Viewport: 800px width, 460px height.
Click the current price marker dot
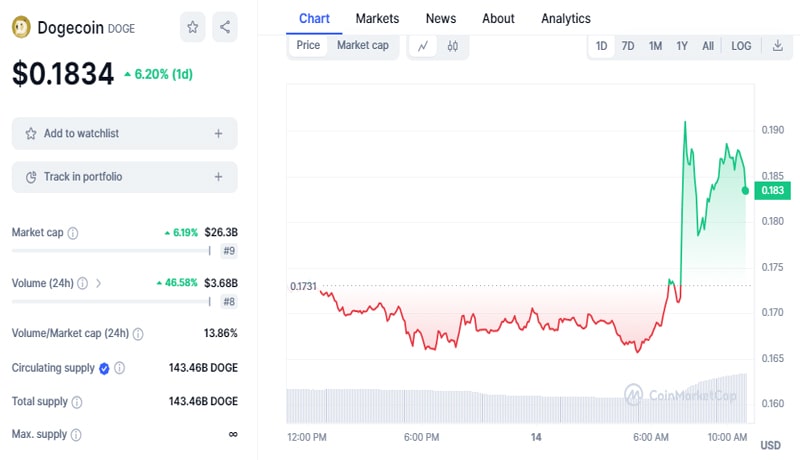pyautogui.click(x=745, y=191)
